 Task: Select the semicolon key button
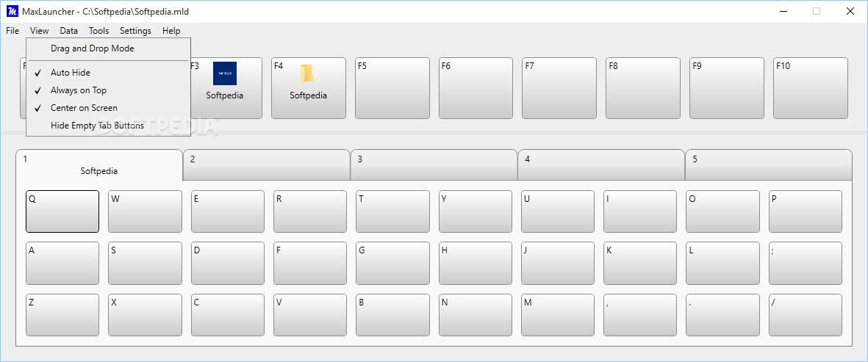(806, 263)
